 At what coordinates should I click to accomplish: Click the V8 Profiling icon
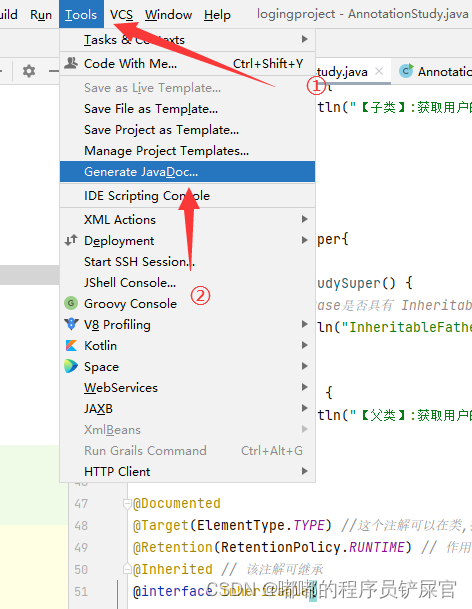pyautogui.click(x=71, y=324)
